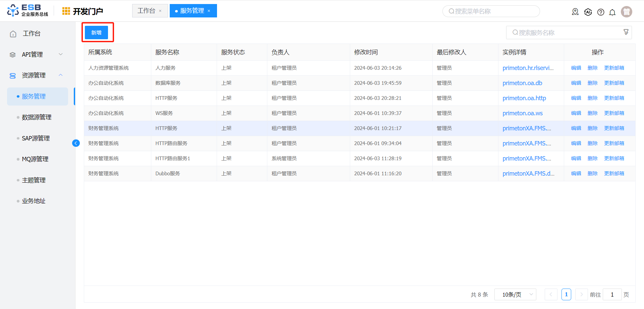The image size is (644, 309).
Task: Open SAP源管理 from the sidebar
Action: 36,138
